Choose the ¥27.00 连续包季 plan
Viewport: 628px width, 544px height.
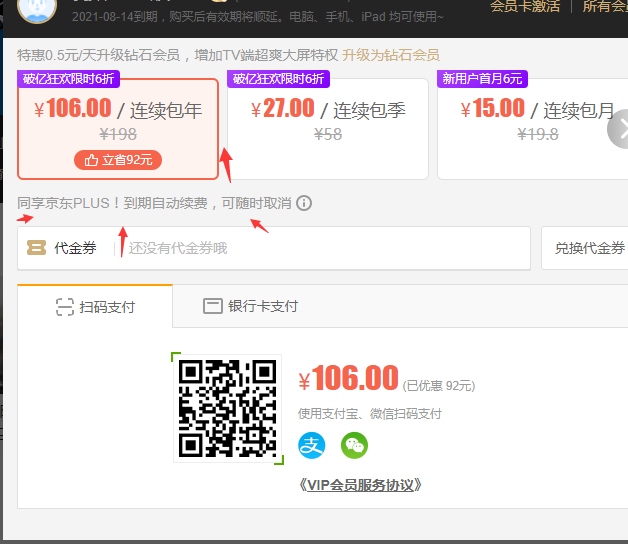328,120
